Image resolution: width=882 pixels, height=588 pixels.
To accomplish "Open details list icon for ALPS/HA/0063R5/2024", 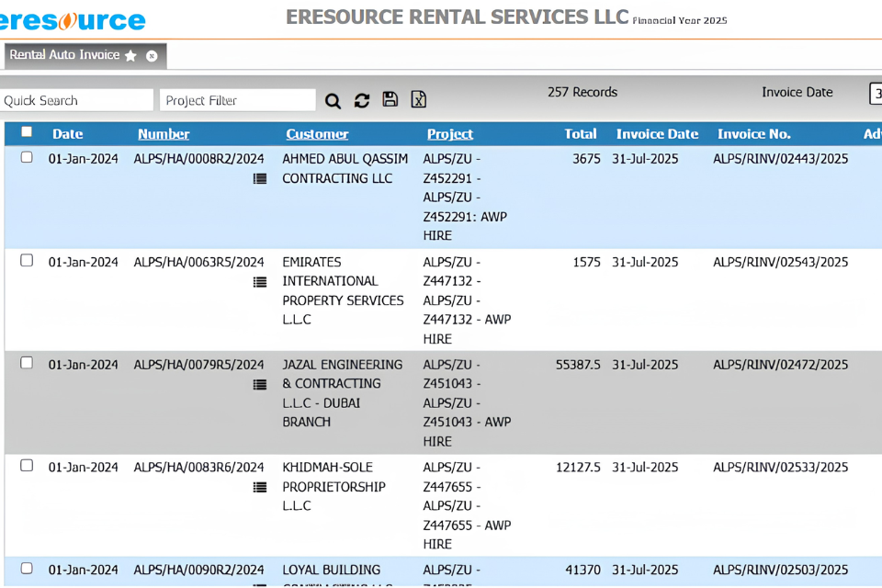I will click(260, 282).
